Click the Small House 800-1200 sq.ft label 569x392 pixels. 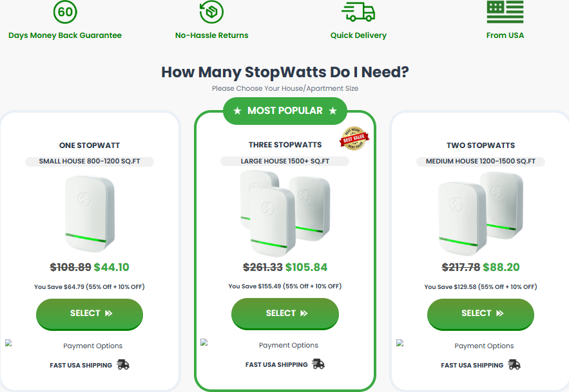(x=90, y=162)
